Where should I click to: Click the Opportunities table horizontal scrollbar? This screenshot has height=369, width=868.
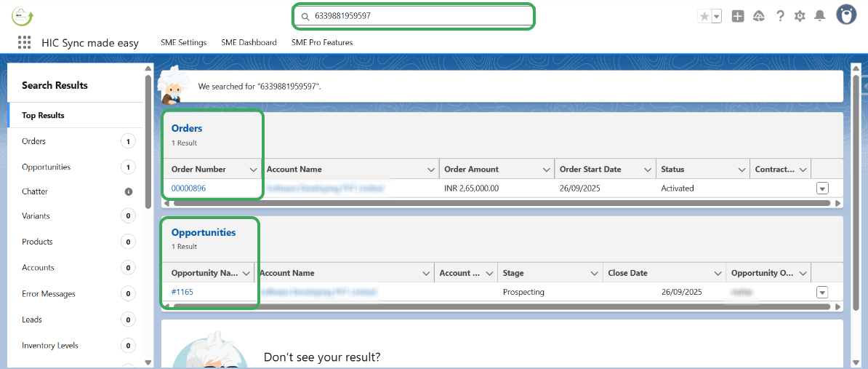tap(502, 306)
